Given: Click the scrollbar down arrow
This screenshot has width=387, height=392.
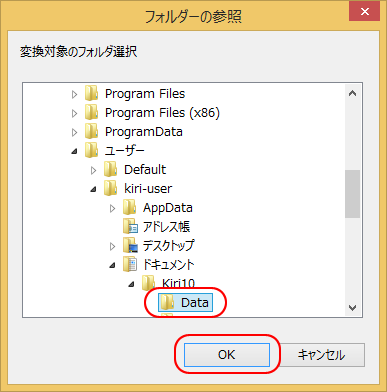Looking at the screenshot, I should click(352, 307).
